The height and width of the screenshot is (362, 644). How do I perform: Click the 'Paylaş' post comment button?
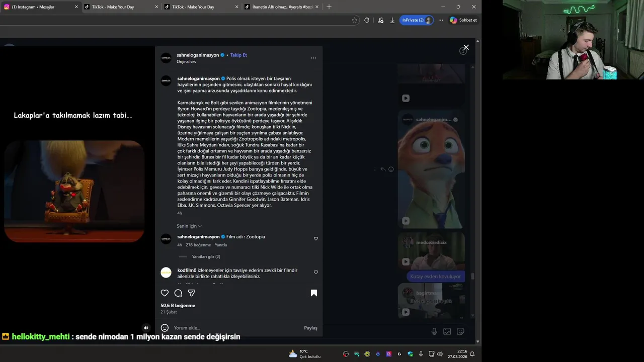pyautogui.click(x=310, y=328)
